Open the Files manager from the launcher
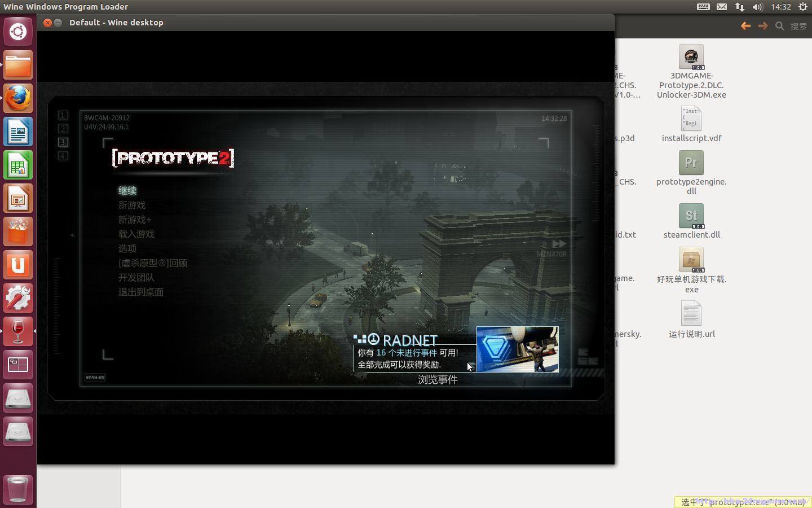Image resolution: width=812 pixels, height=508 pixels. click(x=18, y=65)
